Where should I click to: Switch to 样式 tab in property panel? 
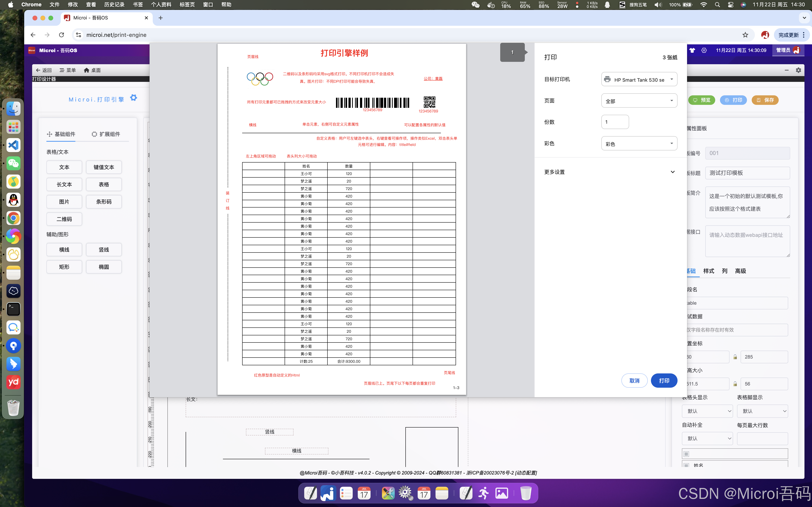709,271
